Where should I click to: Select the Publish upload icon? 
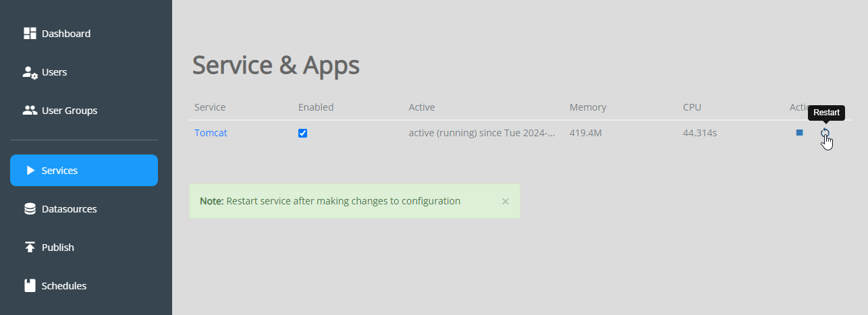30,248
